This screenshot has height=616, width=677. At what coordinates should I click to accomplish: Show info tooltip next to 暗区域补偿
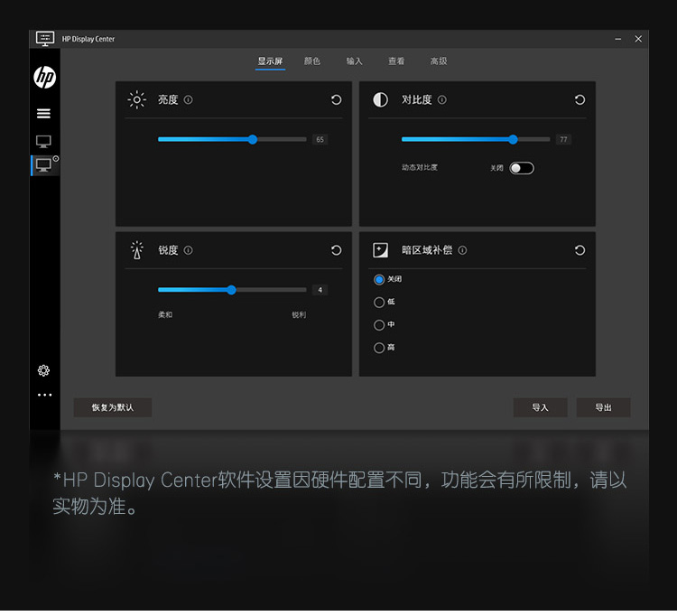tap(462, 250)
